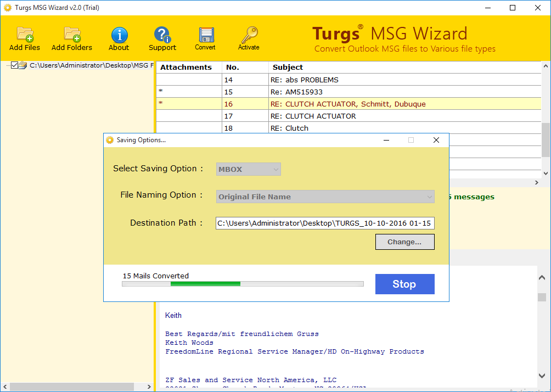Click the mails converted progress bar
The height and width of the screenshot is (392, 551).
[x=243, y=284]
